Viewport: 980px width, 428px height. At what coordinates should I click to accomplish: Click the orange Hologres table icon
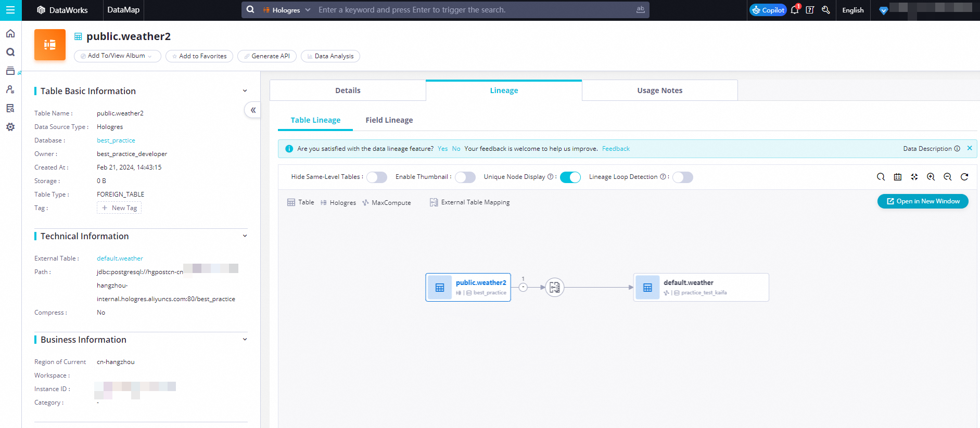(50, 45)
